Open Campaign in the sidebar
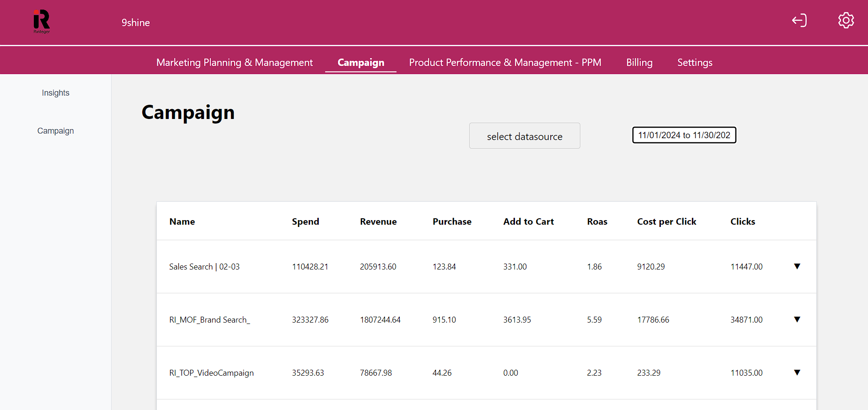 pyautogui.click(x=56, y=131)
